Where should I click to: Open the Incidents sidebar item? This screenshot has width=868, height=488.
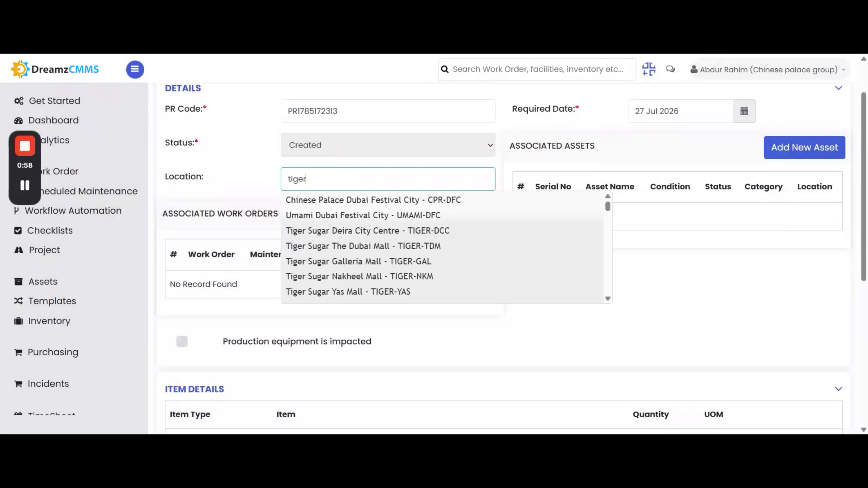(48, 384)
